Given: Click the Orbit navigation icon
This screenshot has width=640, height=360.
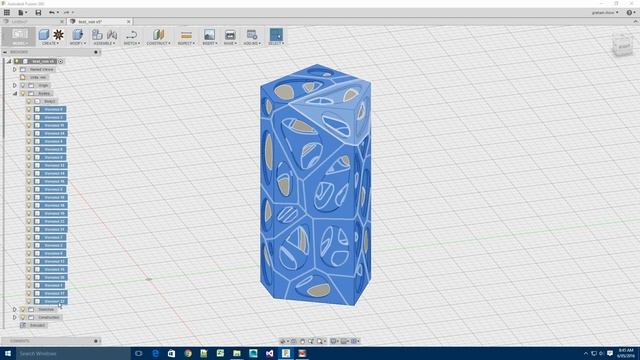Looking at the screenshot, I should tap(282, 341).
